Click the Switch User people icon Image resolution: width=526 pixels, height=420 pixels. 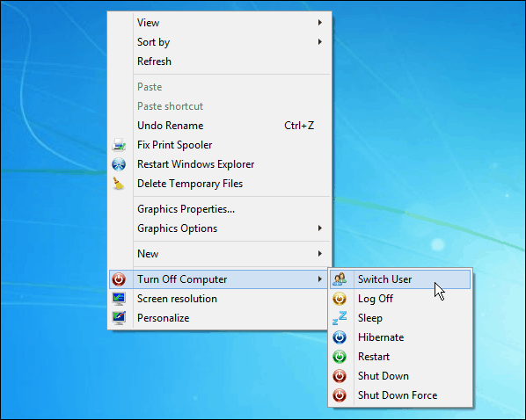[x=340, y=279]
